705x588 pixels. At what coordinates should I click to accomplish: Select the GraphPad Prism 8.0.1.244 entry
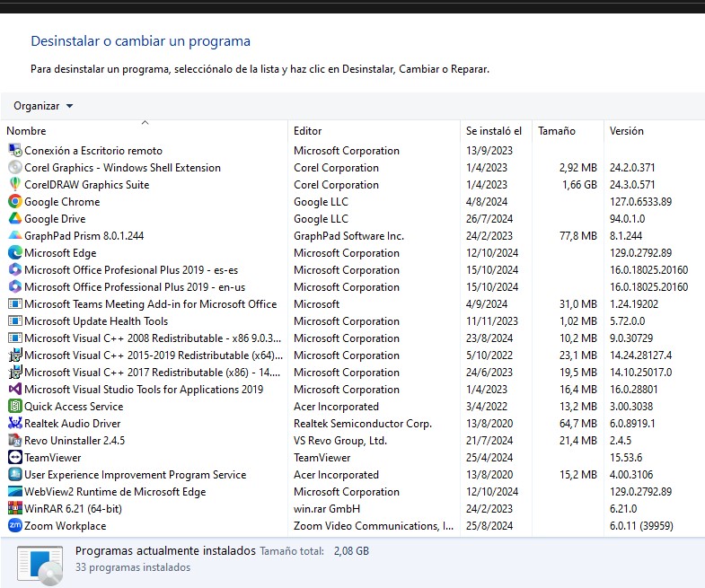pos(84,236)
